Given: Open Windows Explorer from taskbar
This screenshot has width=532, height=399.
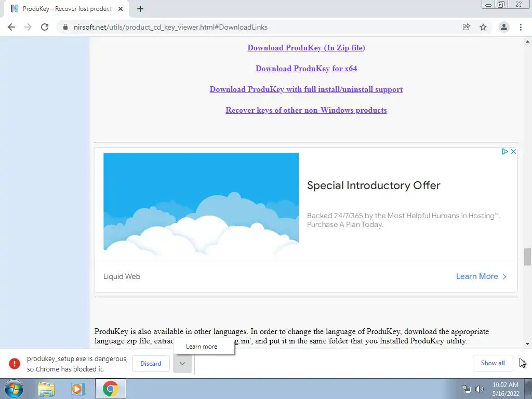Looking at the screenshot, I should pyautogui.click(x=46, y=389).
